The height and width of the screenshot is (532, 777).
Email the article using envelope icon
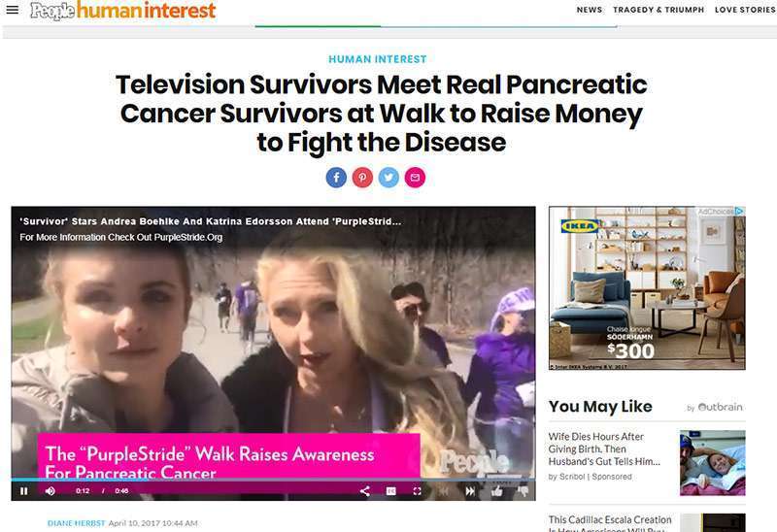pos(415,178)
